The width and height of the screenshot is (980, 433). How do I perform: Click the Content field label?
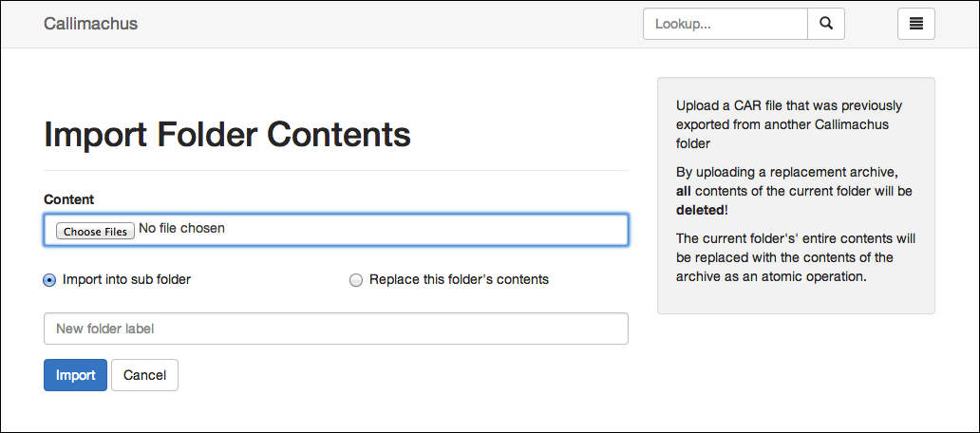point(68,199)
